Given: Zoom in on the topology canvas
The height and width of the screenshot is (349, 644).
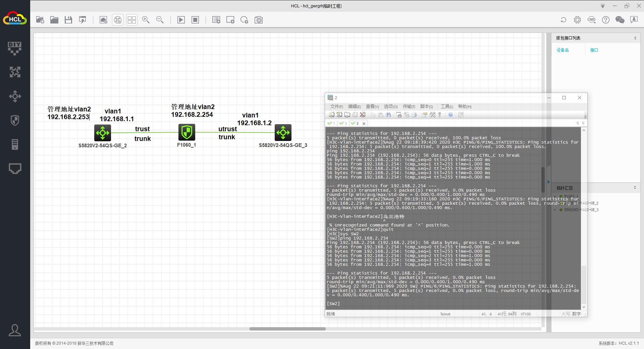Looking at the screenshot, I should point(146,20).
